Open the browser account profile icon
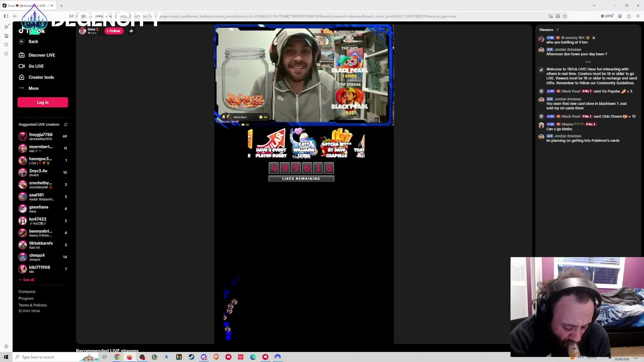Image resolution: width=644 pixels, height=362 pixels. [x=620, y=17]
